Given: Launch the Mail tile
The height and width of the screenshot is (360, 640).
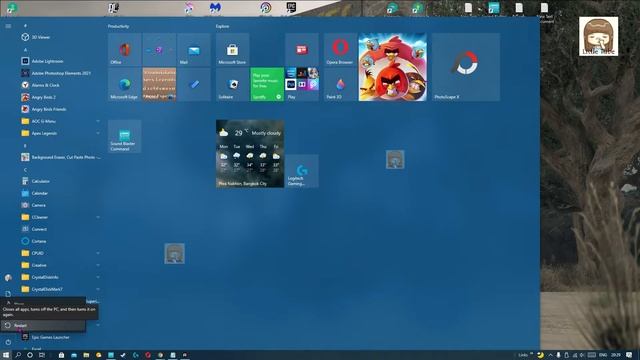Looking at the screenshot, I should pos(194,49).
